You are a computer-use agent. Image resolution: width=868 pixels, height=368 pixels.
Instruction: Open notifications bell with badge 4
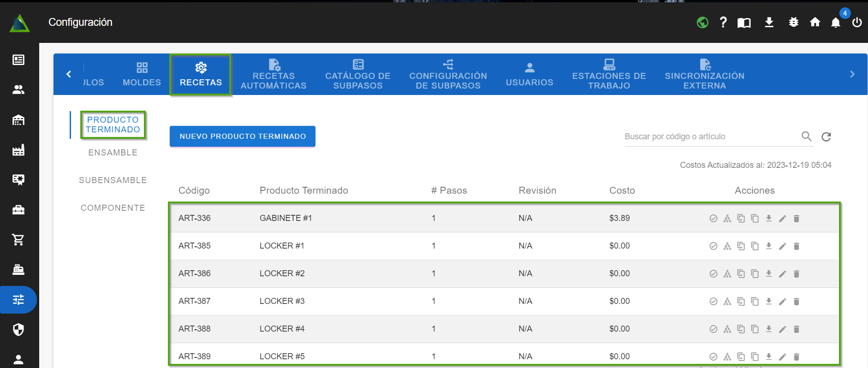pos(835,23)
